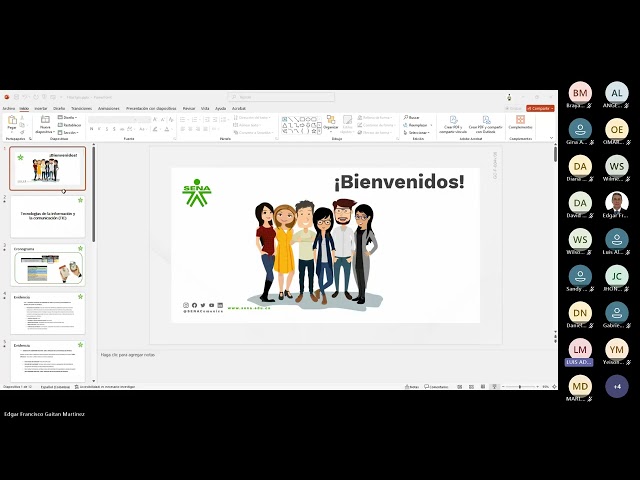Collapse the ribbon with chevron arrow
640x480 pixels.
click(x=551, y=138)
